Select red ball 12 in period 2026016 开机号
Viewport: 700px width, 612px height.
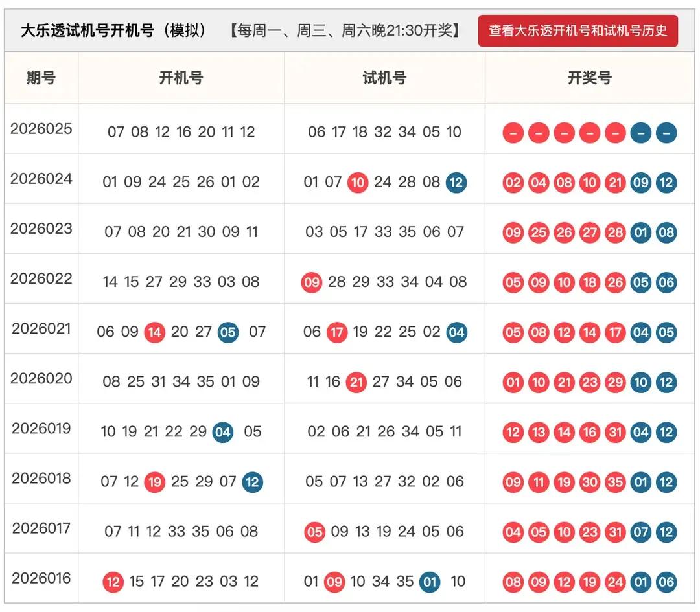(x=113, y=582)
